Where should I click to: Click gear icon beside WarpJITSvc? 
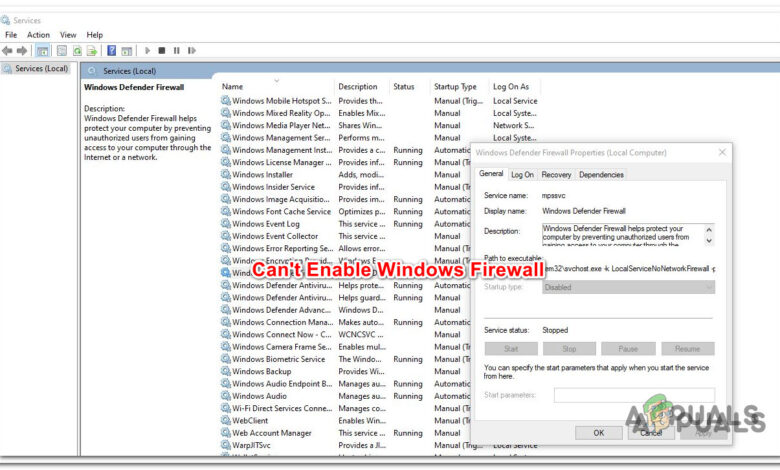tap(226, 445)
